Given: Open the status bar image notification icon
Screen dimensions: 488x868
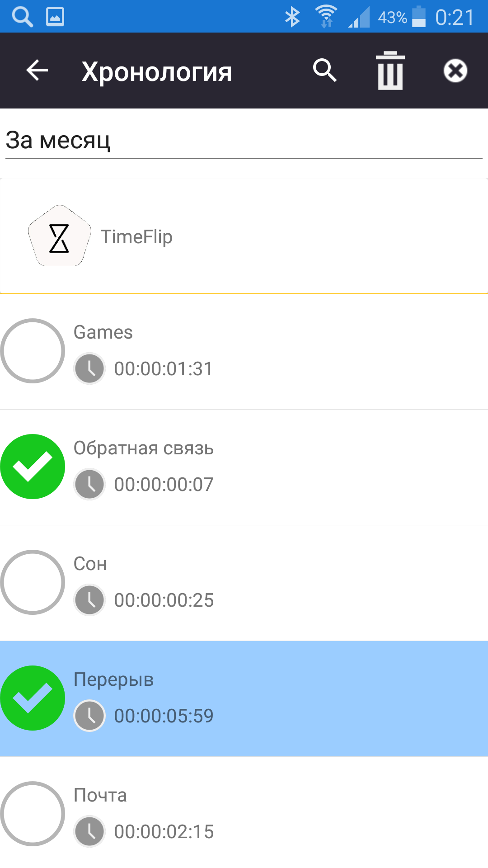Looking at the screenshot, I should click(x=55, y=17).
